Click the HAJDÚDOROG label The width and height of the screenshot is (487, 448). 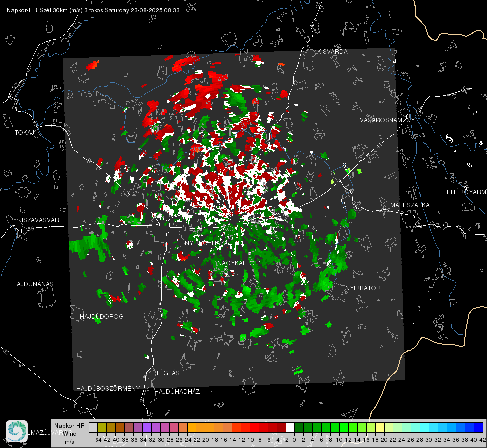tap(101, 316)
